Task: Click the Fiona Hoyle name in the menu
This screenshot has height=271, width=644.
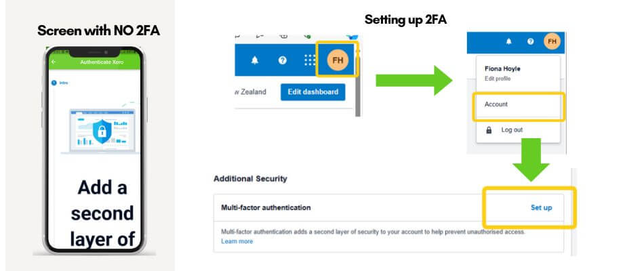Action: point(503,68)
